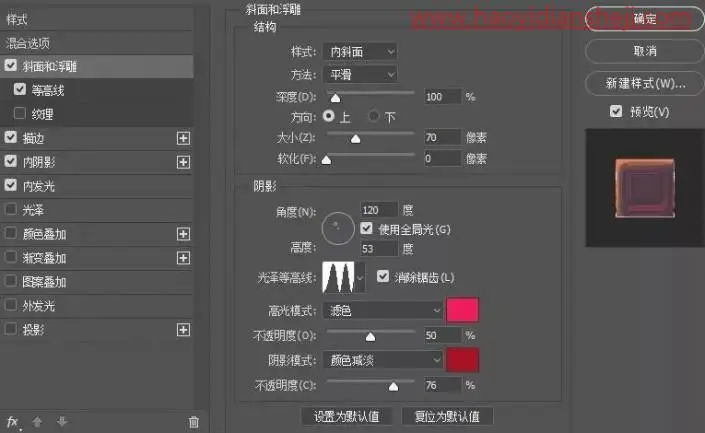Viewport: 705px width, 433px height.
Task: Select the 下 direction radio button
Action: (x=373, y=116)
